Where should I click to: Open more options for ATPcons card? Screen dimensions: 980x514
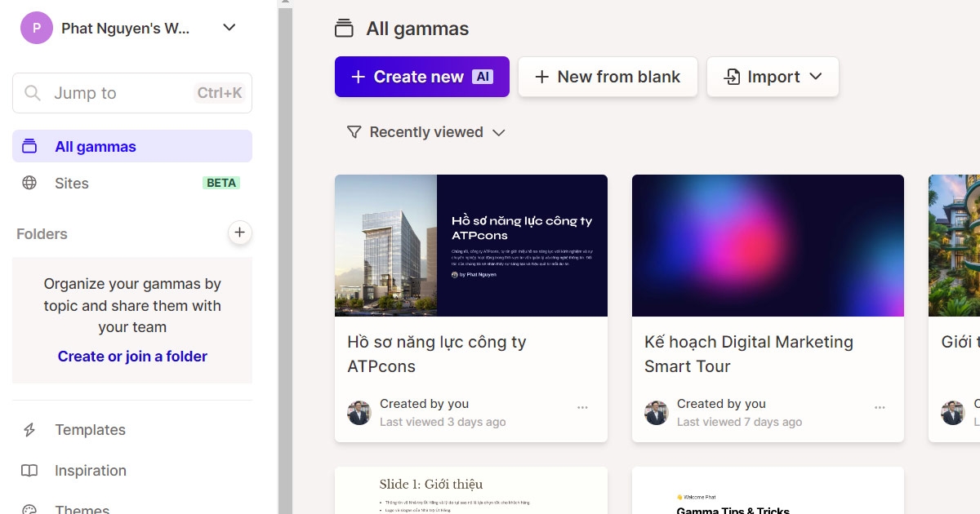pos(582,407)
